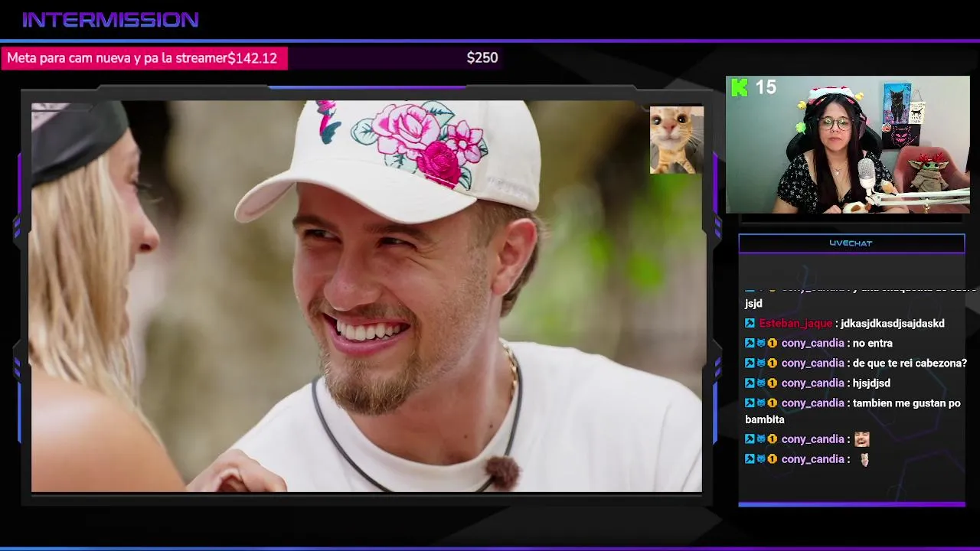Click moderator badge on 'de que te rei' row
Screen dimensions: 980x551
(x=750, y=364)
